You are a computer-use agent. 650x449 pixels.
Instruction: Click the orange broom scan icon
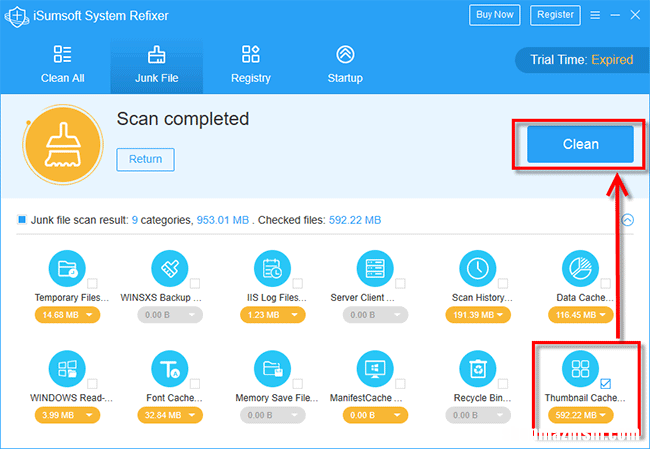[x=63, y=145]
